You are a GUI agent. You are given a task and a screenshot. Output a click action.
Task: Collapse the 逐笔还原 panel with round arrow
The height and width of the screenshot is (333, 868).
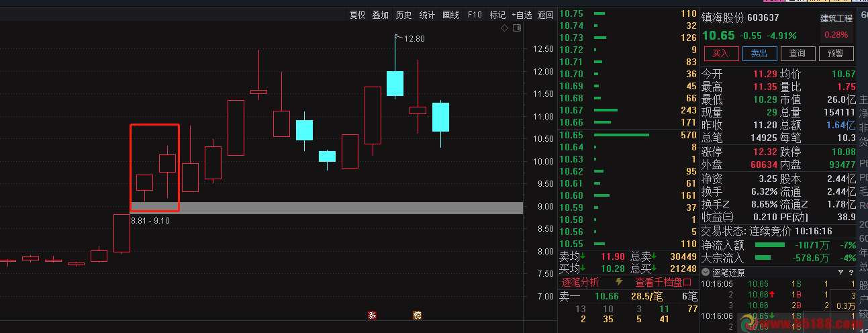(x=705, y=273)
